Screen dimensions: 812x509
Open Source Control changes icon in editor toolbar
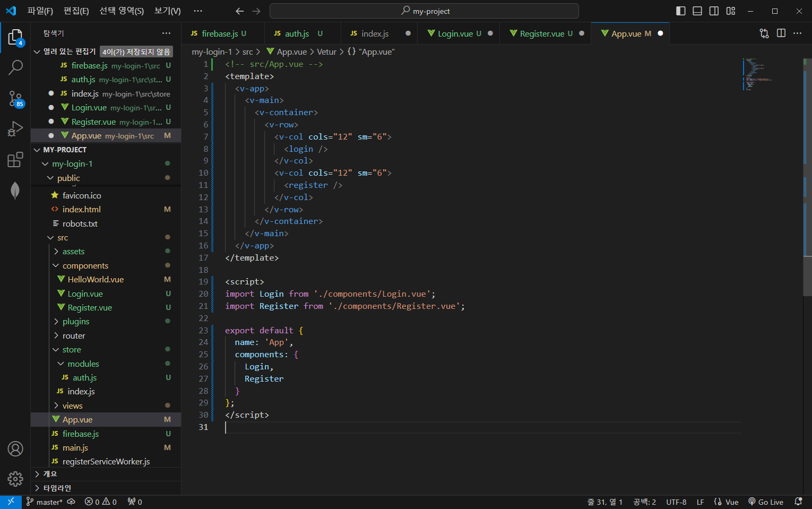pyautogui.click(x=764, y=33)
